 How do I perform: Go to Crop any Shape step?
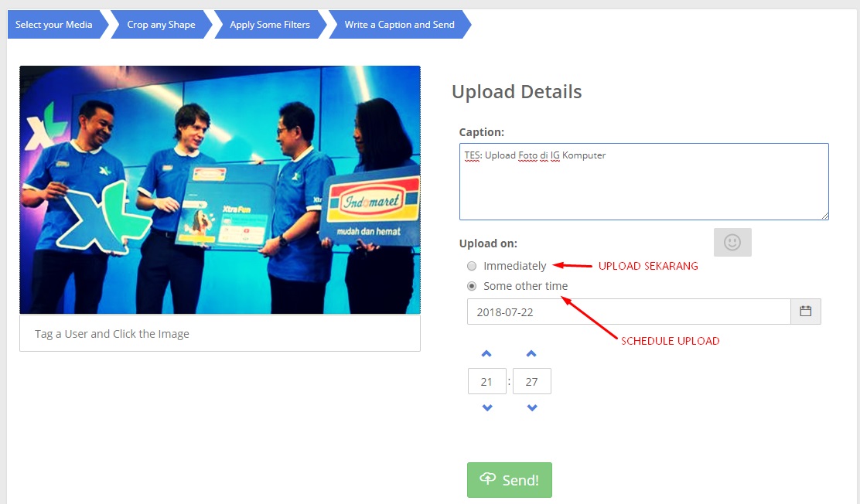point(161,24)
